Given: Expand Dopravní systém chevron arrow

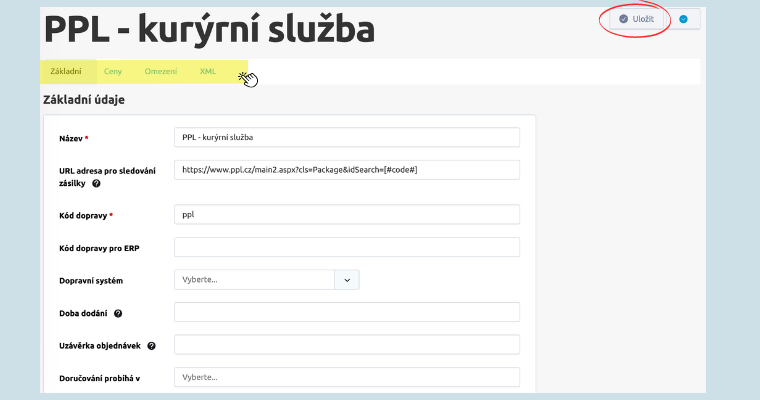Looking at the screenshot, I should (347, 280).
